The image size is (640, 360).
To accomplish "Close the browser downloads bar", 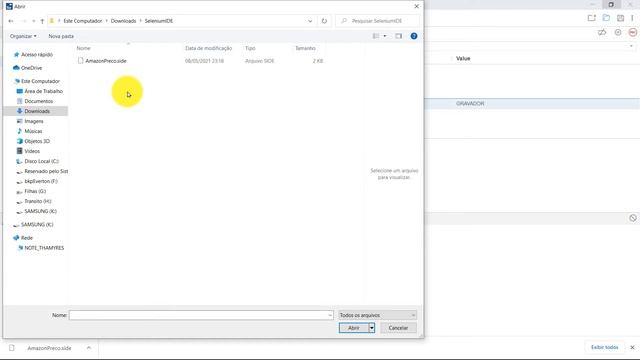I will (632, 347).
